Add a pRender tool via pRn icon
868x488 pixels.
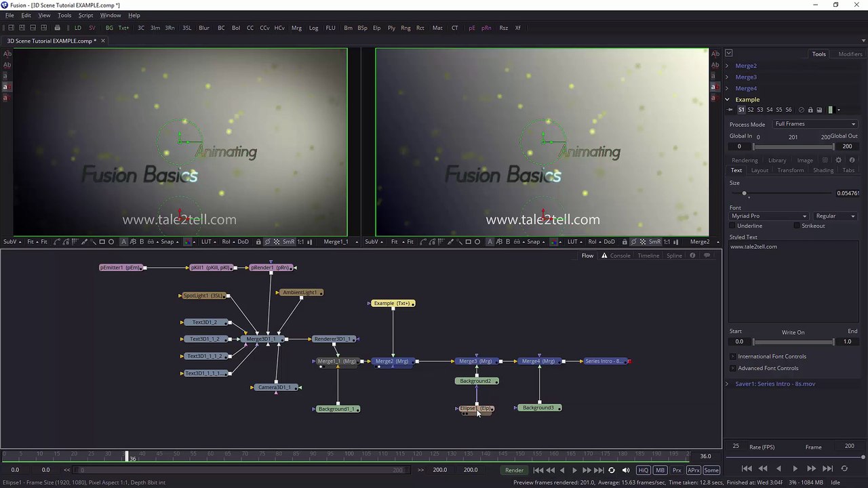[486, 28]
